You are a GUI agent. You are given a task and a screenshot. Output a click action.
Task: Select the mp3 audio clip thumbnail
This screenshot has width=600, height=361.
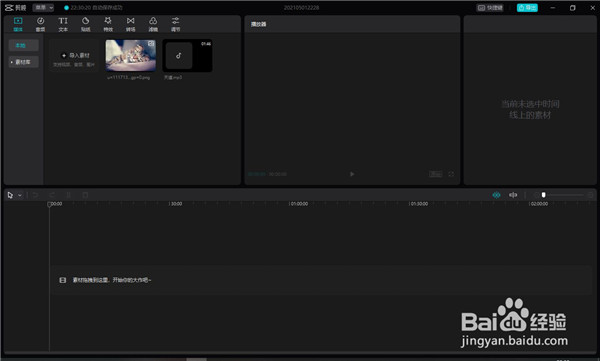pos(187,56)
